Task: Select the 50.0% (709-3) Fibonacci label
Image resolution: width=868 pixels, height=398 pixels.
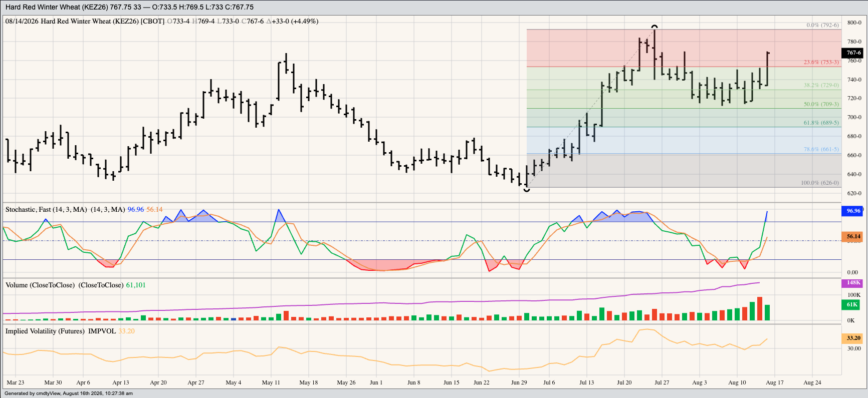Action: coord(821,104)
